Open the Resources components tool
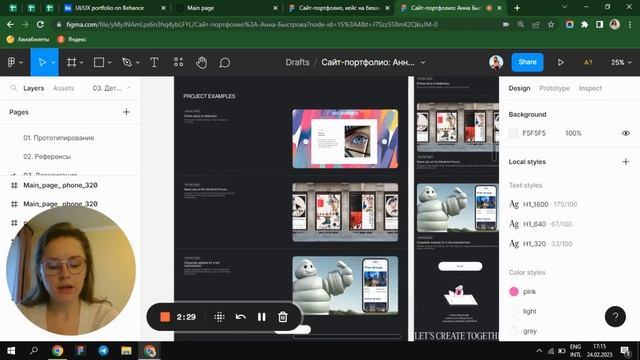Viewport: 640px width, 360px height. point(178,62)
